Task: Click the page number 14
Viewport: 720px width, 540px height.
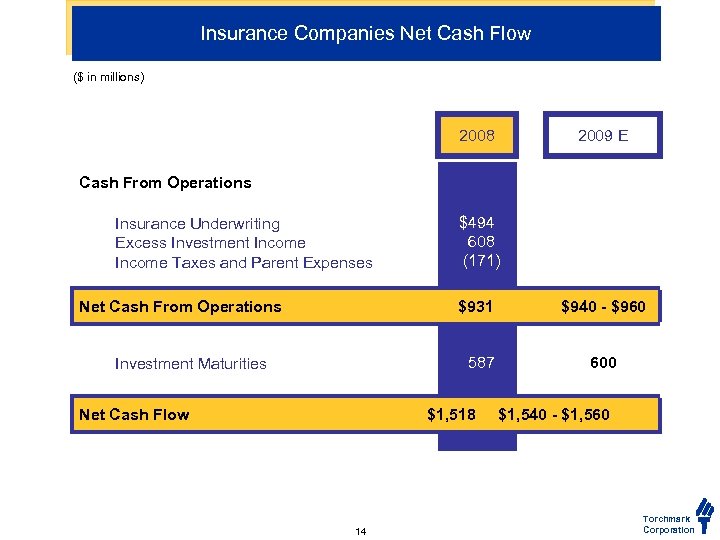Action: pos(360,531)
